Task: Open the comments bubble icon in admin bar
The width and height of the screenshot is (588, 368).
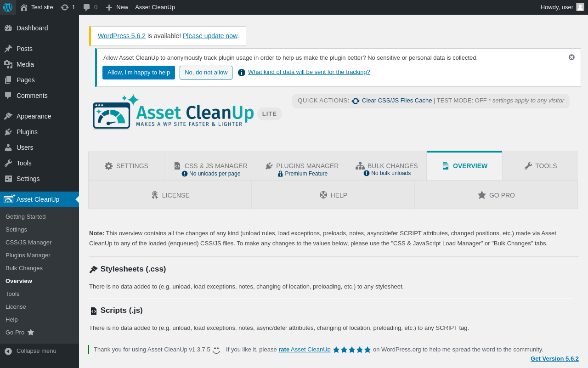Action: pos(86,7)
